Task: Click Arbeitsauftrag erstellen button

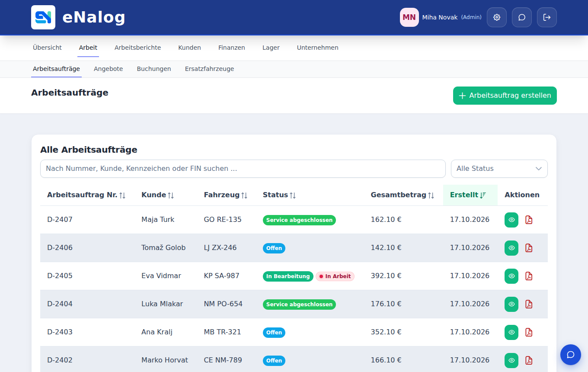Action: pyautogui.click(x=505, y=96)
